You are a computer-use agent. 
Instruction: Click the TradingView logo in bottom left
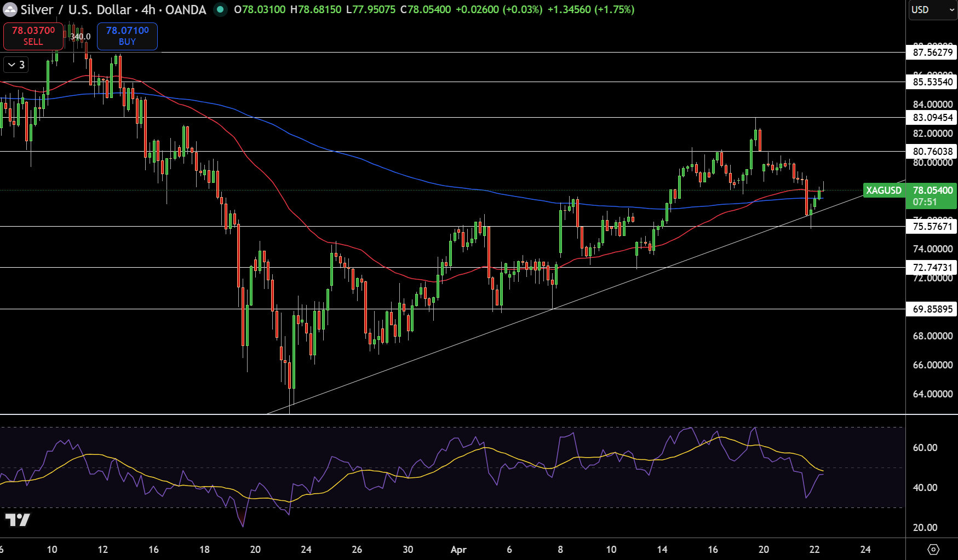pos(18,519)
